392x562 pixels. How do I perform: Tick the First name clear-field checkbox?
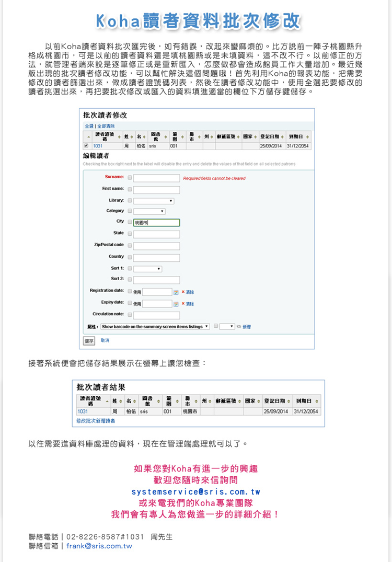(x=130, y=189)
